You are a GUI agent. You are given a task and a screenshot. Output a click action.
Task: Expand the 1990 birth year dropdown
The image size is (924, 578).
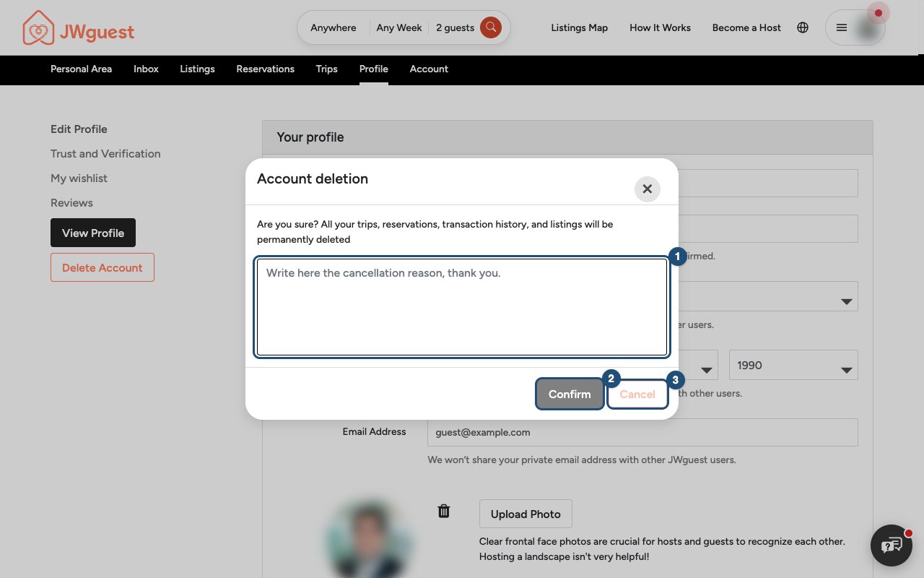point(793,365)
